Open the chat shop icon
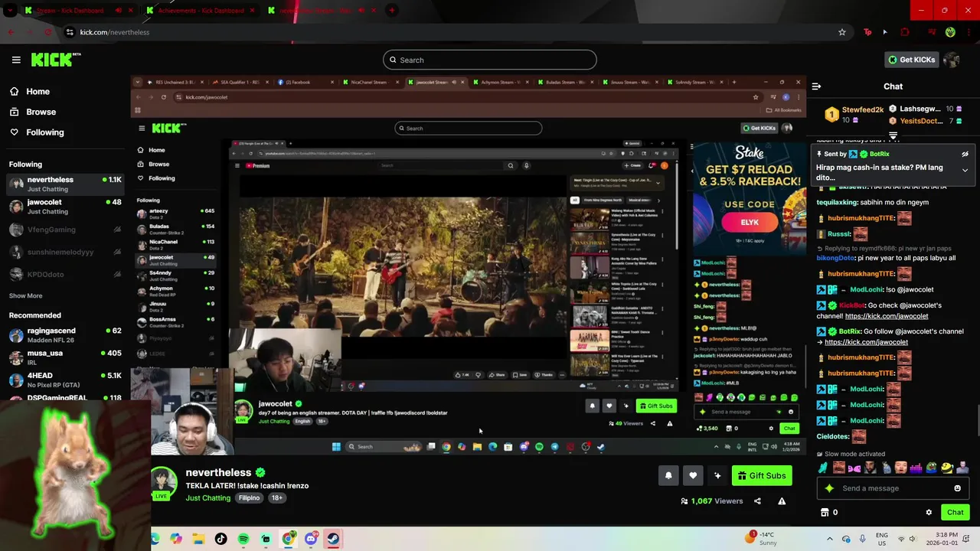The height and width of the screenshot is (551, 980). tap(825, 513)
